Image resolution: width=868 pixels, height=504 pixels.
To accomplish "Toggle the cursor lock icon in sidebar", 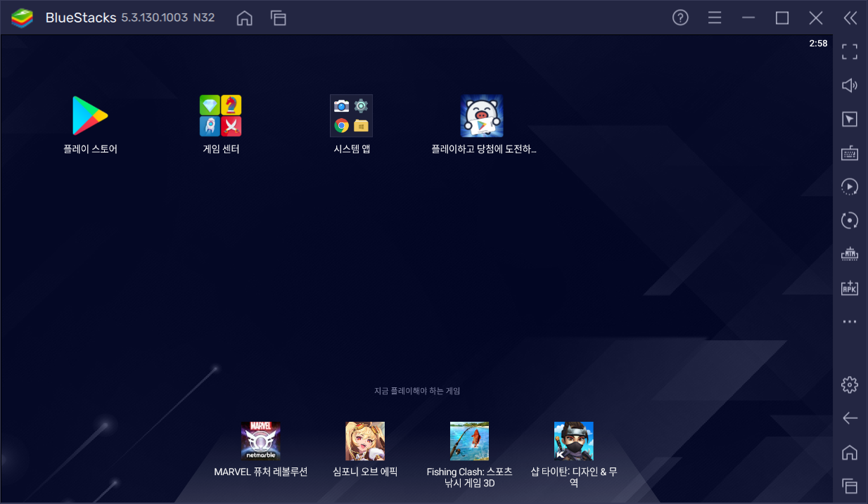I will coord(850,119).
